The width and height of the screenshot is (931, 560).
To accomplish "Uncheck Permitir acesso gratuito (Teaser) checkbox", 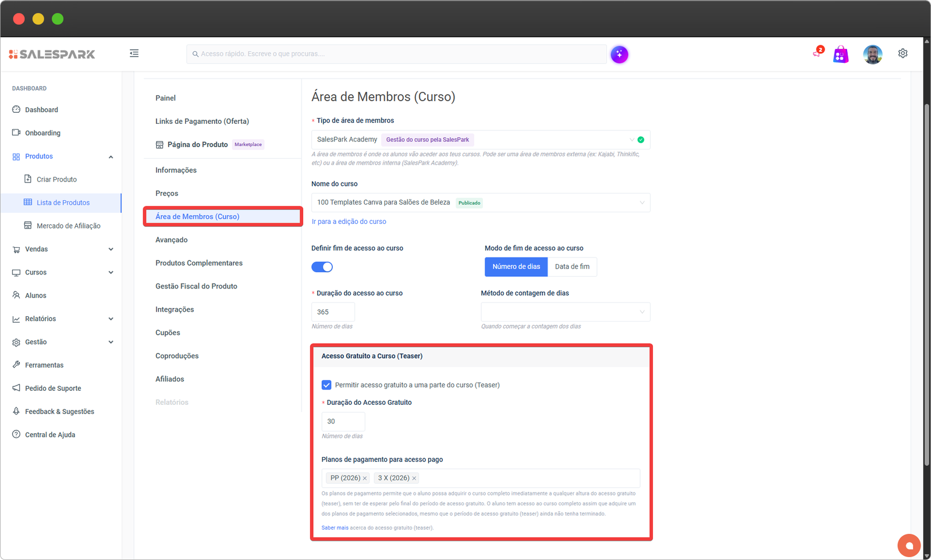I will (x=326, y=385).
